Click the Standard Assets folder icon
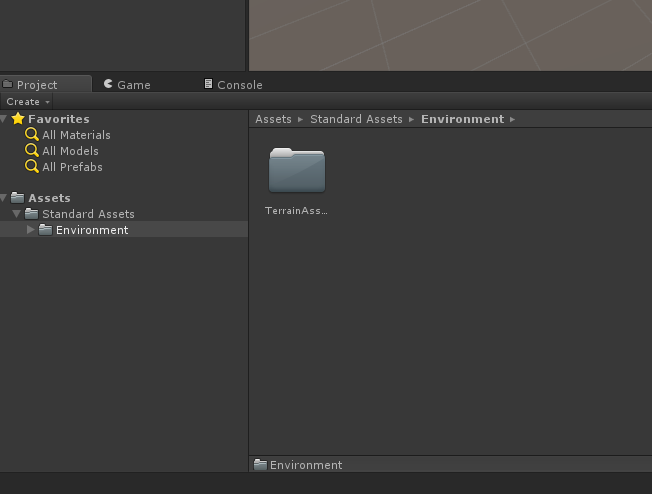This screenshot has height=494, width=652. point(32,213)
